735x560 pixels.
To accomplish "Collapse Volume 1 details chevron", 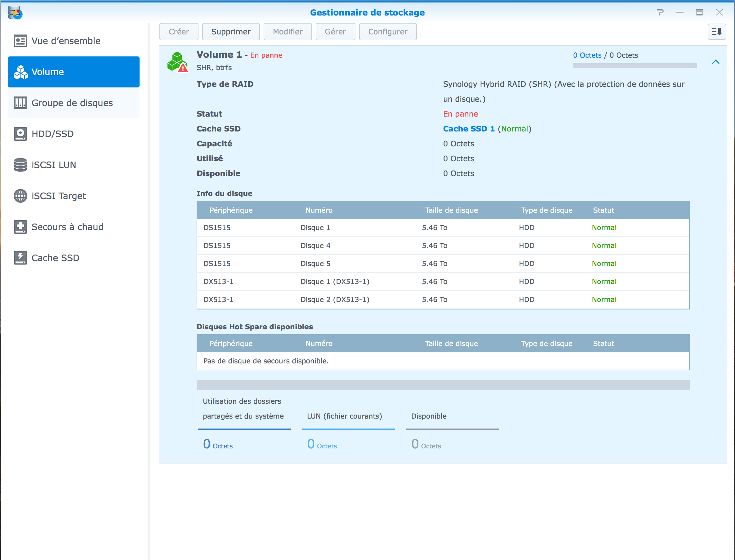I will point(715,62).
